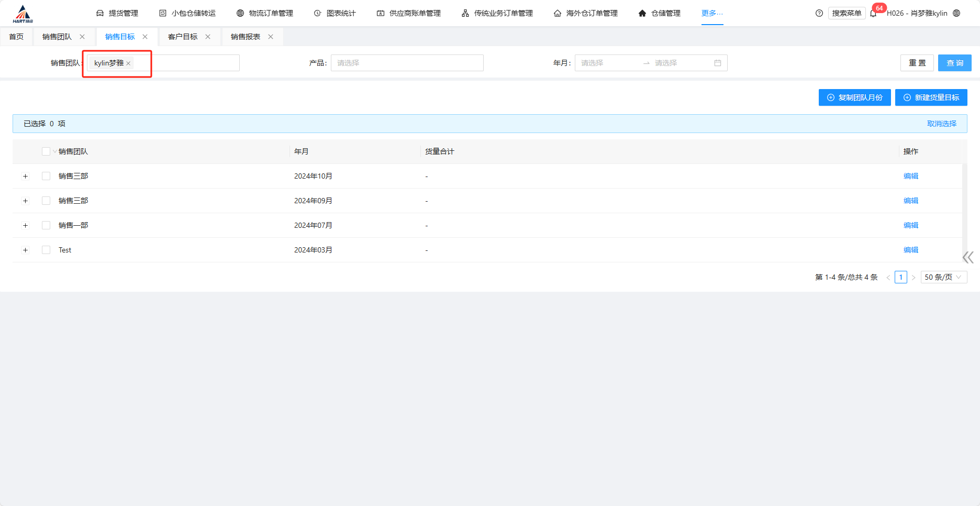Click 编辑 link for the Test row
980x506 pixels.
[x=910, y=250]
